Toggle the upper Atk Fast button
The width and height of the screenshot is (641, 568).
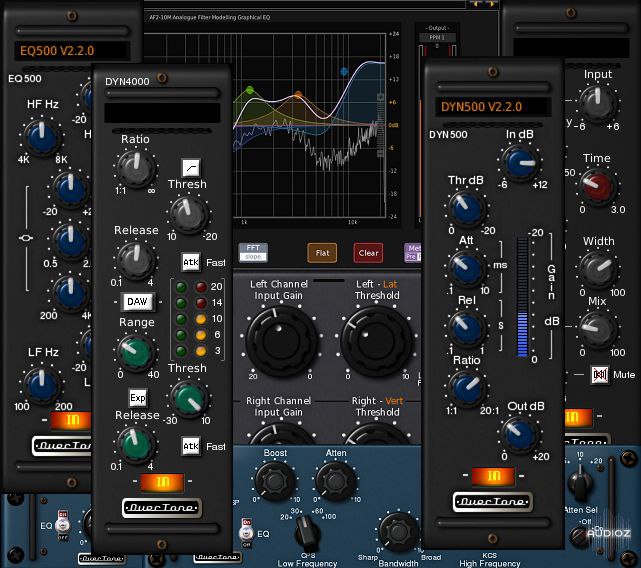[191, 262]
